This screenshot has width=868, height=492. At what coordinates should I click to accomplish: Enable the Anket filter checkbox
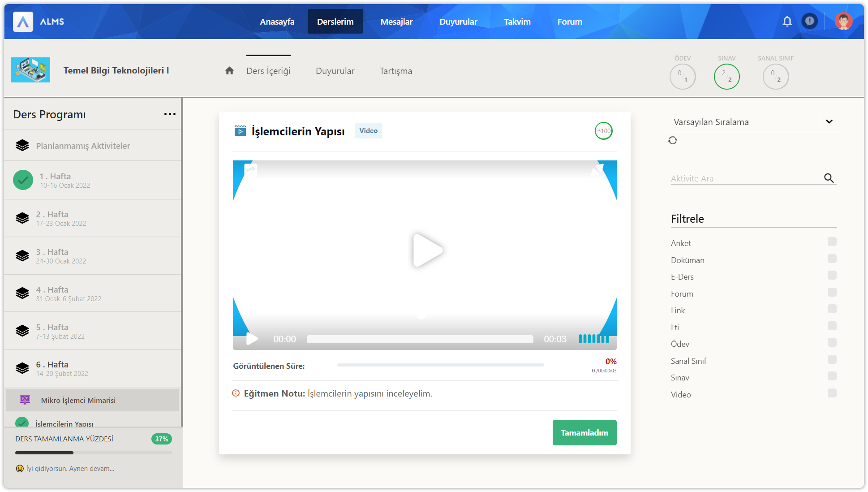(832, 242)
